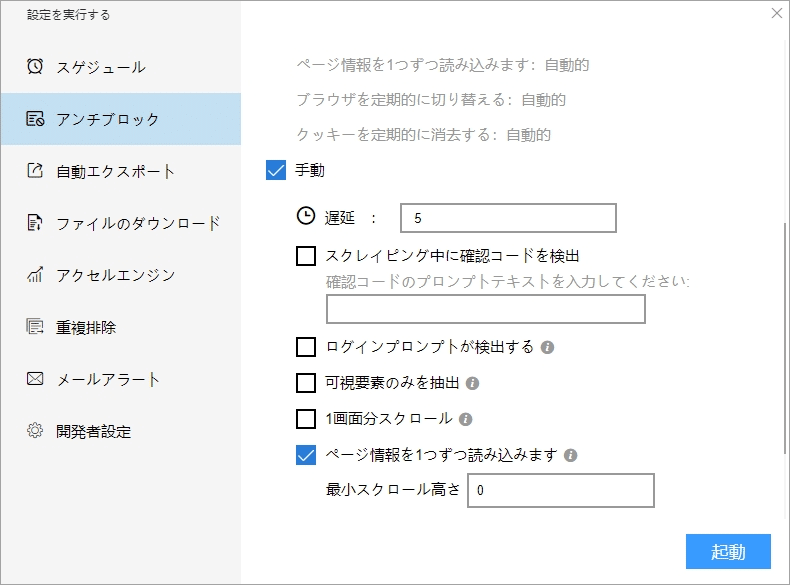Click info icon next to 1画面分スクロール
Viewport: 790px width, 585px height.
(x=465, y=419)
